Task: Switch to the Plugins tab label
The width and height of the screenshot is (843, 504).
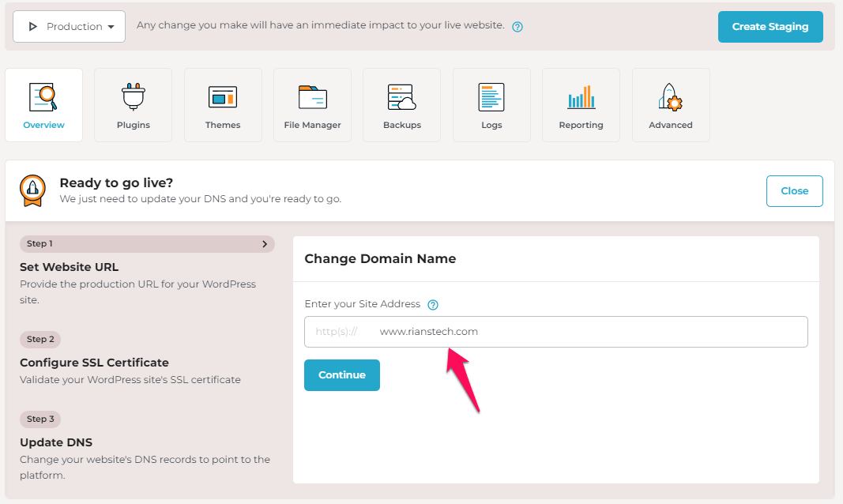Action: pyautogui.click(x=134, y=125)
